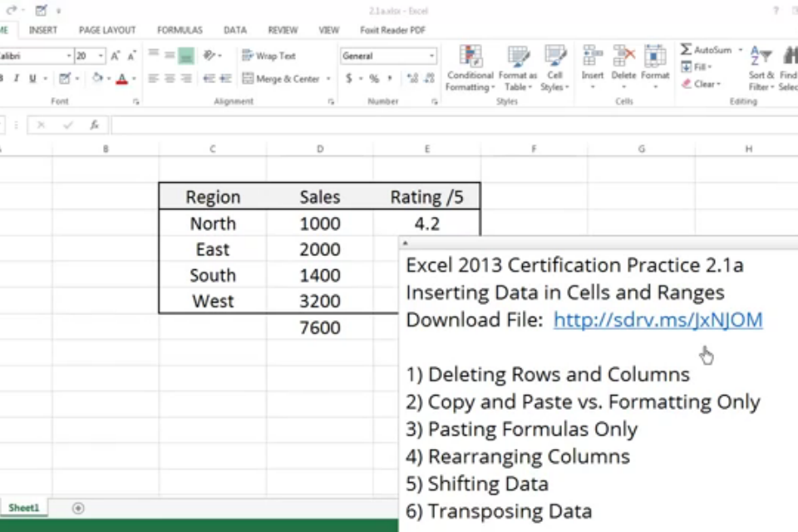Open Conditional Formatting menu
Viewport: 798px width, 532px height.
coord(470,68)
